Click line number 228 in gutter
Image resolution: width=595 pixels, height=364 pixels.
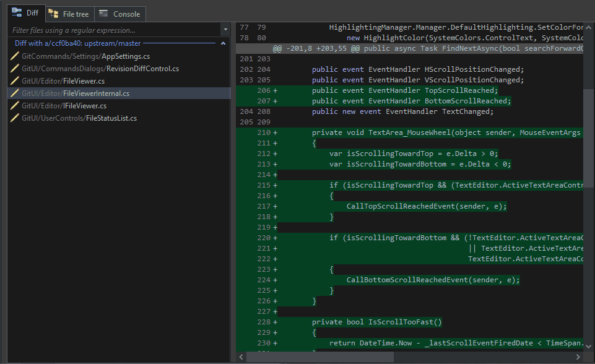(264, 323)
